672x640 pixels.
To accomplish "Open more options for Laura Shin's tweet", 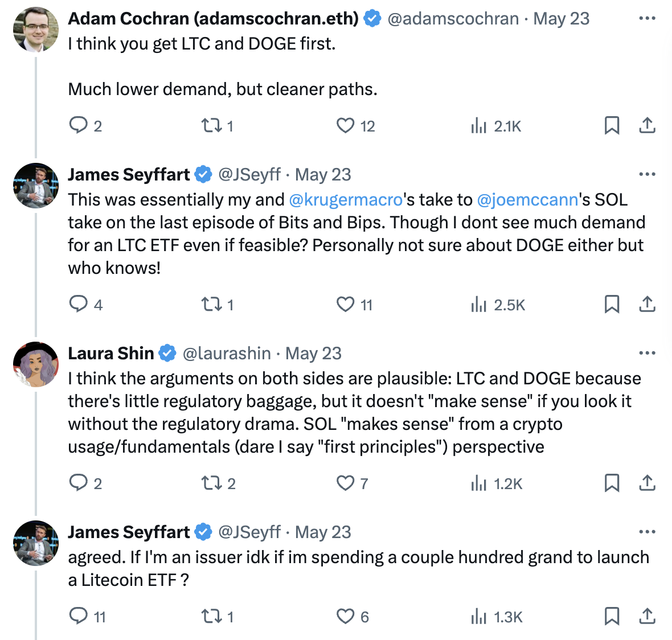I will [647, 352].
